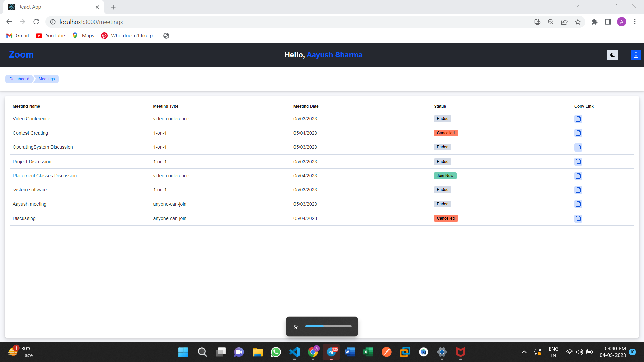The image size is (644, 362).
Task: Open the YouTube bookmark
Action: pyautogui.click(x=50, y=35)
